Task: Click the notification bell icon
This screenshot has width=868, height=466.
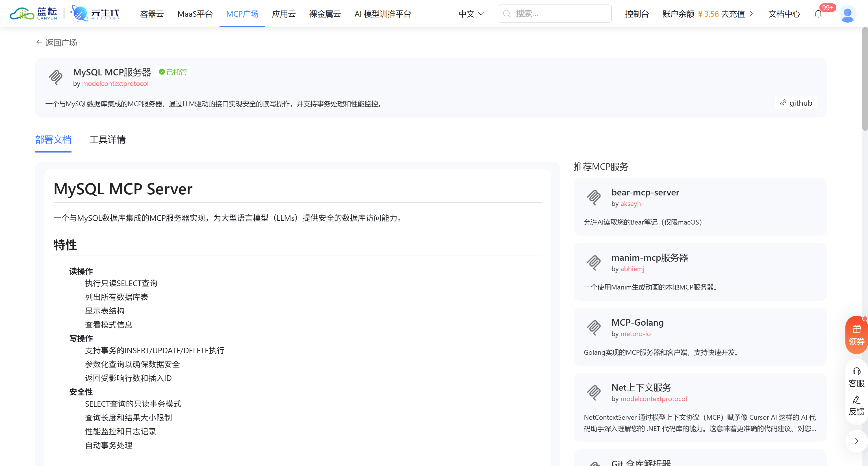Action: point(818,14)
